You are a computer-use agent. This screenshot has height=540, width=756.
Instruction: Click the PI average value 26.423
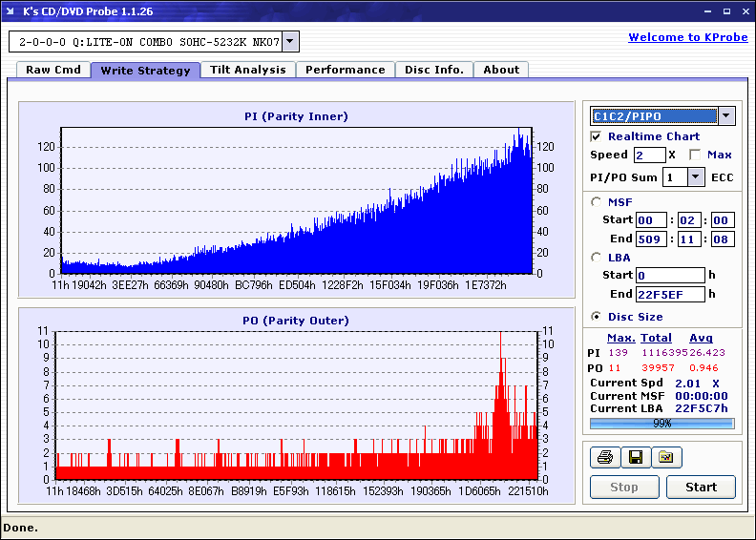click(x=706, y=353)
